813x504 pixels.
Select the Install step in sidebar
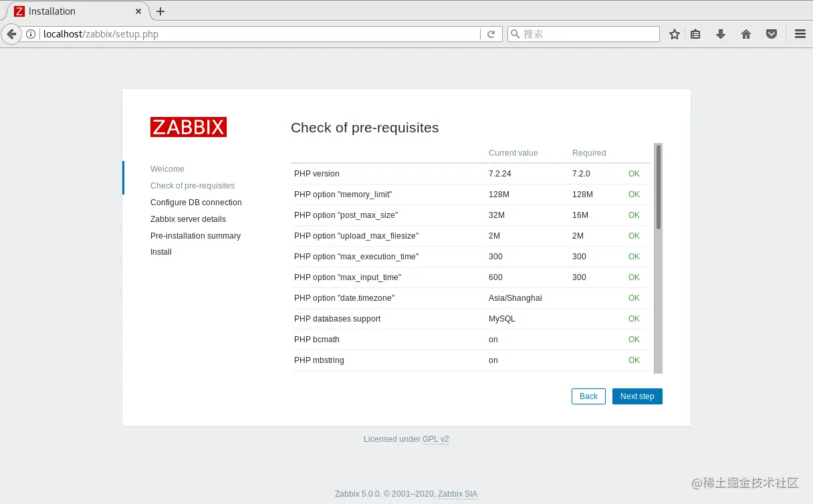tap(161, 252)
